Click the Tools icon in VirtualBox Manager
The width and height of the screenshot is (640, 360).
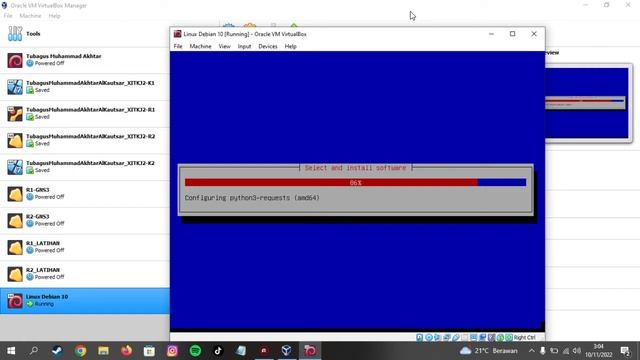15,33
